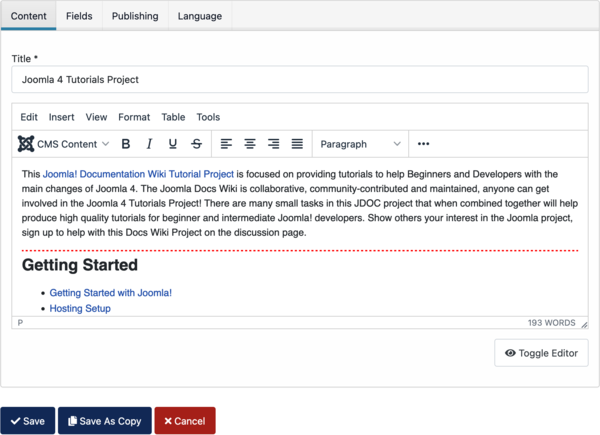Underline the selected text

click(x=173, y=144)
